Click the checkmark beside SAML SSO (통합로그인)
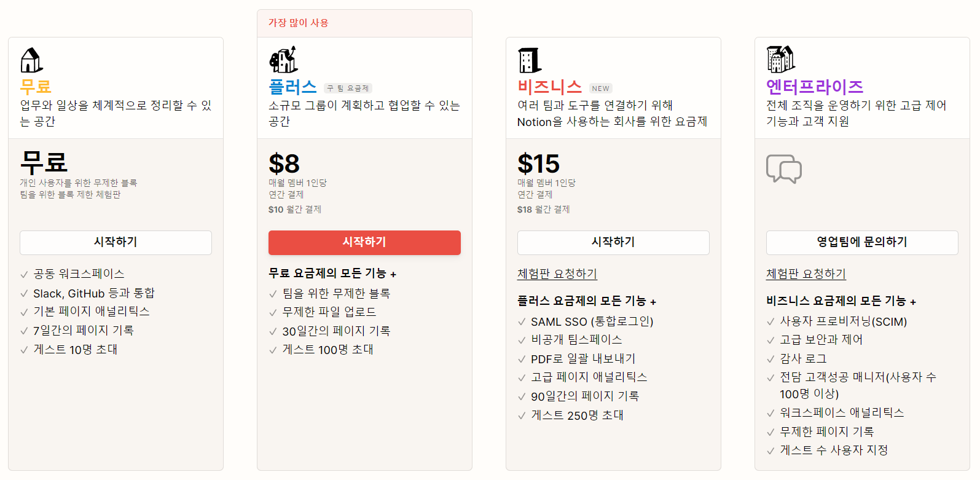 click(x=522, y=322)
